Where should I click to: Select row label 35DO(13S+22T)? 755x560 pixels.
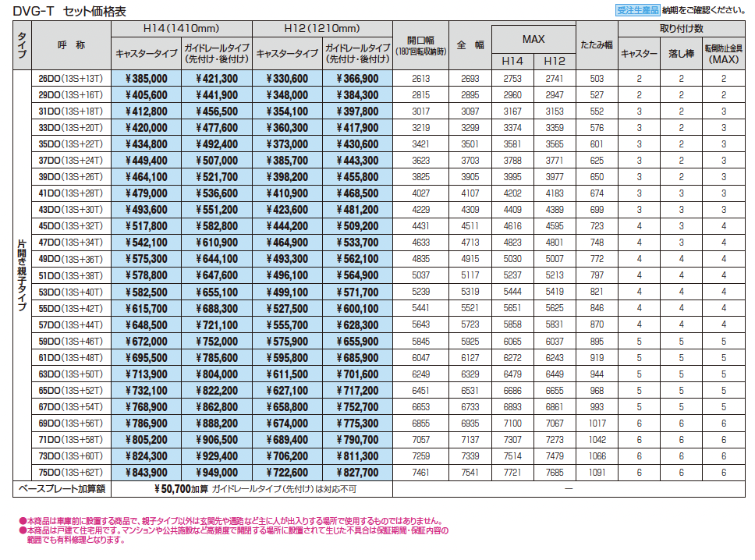pyautogui.click(x=71, y=144)
